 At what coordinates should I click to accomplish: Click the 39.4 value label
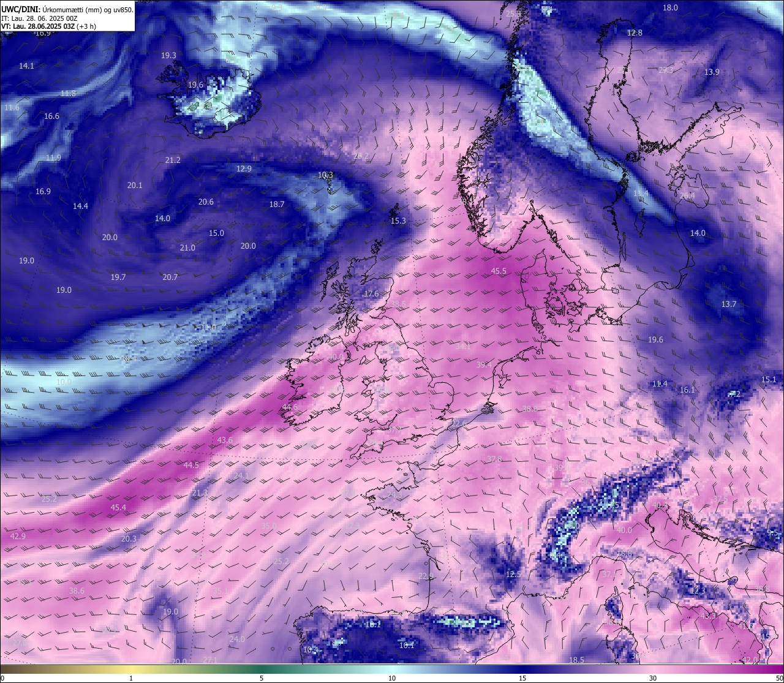click(484, 364)
